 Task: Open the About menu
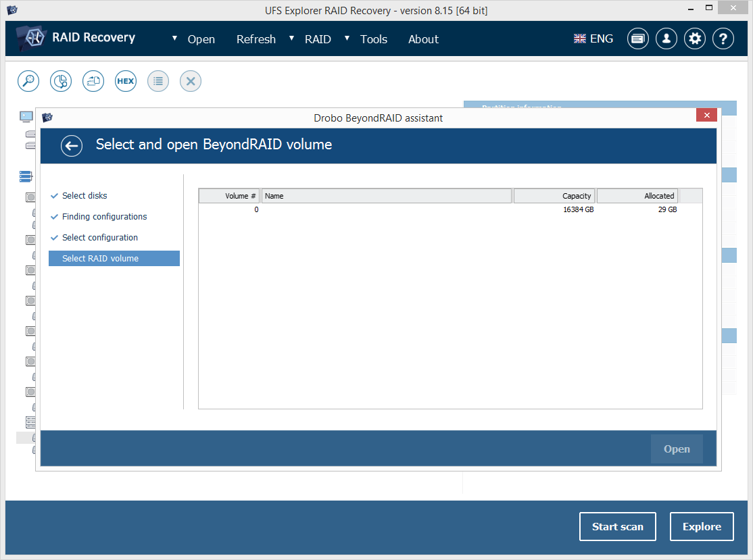(424, 39)
